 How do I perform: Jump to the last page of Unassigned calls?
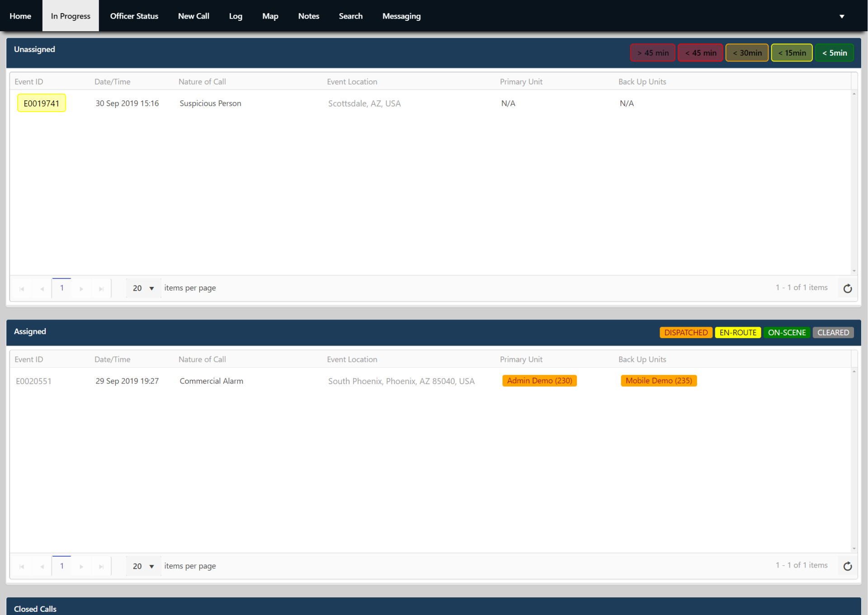click(x=101, y=288)
